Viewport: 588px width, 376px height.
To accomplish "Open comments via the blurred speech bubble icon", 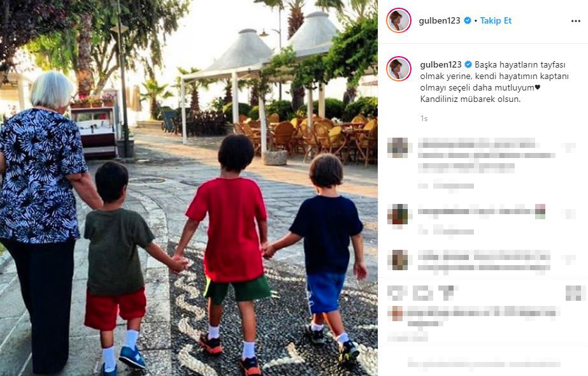I will point(422,293).
